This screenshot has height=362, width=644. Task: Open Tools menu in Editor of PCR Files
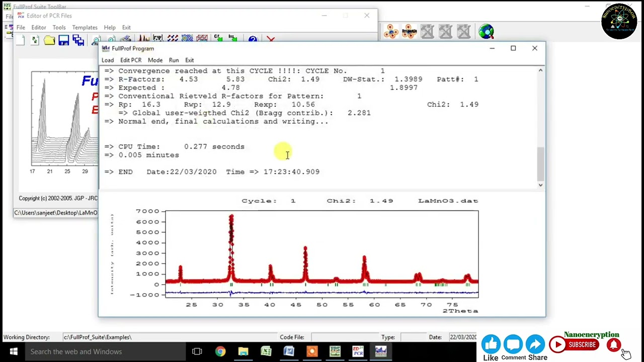tap(59, 28)
